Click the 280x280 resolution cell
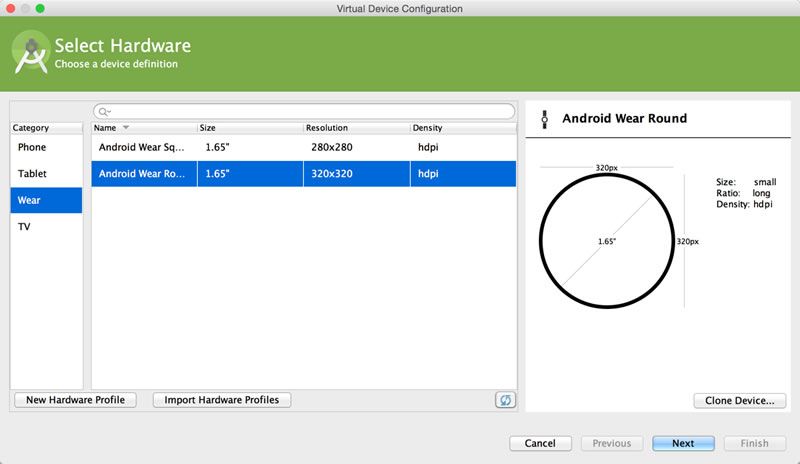This screenshot has height=464, width=800. pos(357,147)
